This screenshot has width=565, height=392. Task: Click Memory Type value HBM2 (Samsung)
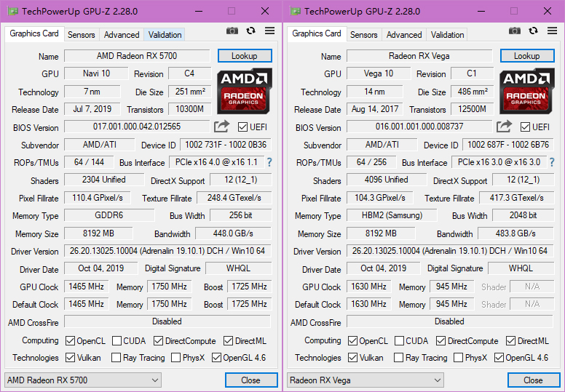[392, 215]
